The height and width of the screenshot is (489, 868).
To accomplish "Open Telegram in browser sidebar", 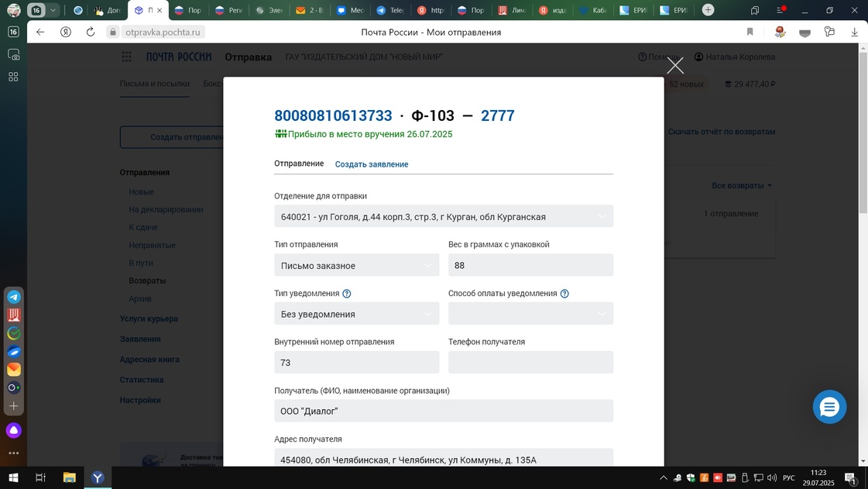I will coord(14,297).
